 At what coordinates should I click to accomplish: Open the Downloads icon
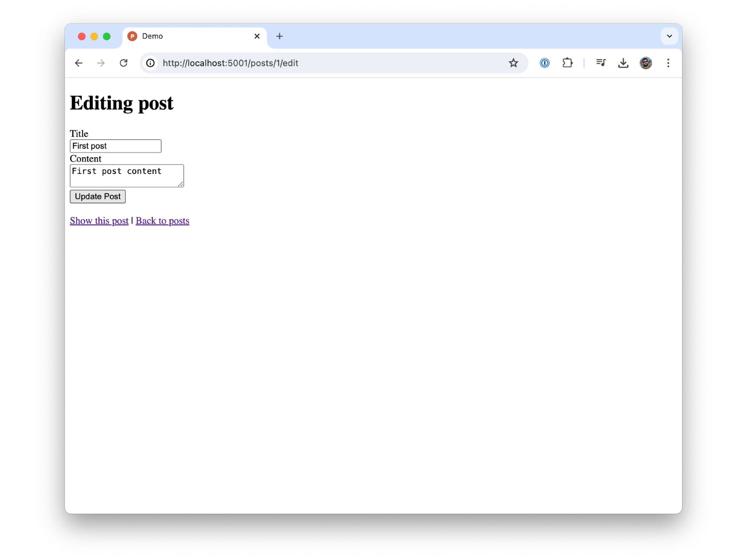click(623, 63)
